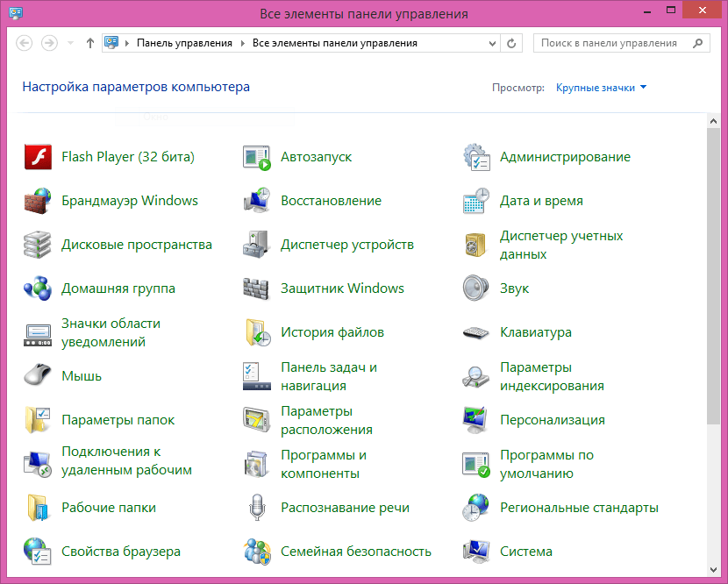Click the vertical scrollbar thumb
The width and height of the screenshot is (728, 584).
tap(714, 275)
